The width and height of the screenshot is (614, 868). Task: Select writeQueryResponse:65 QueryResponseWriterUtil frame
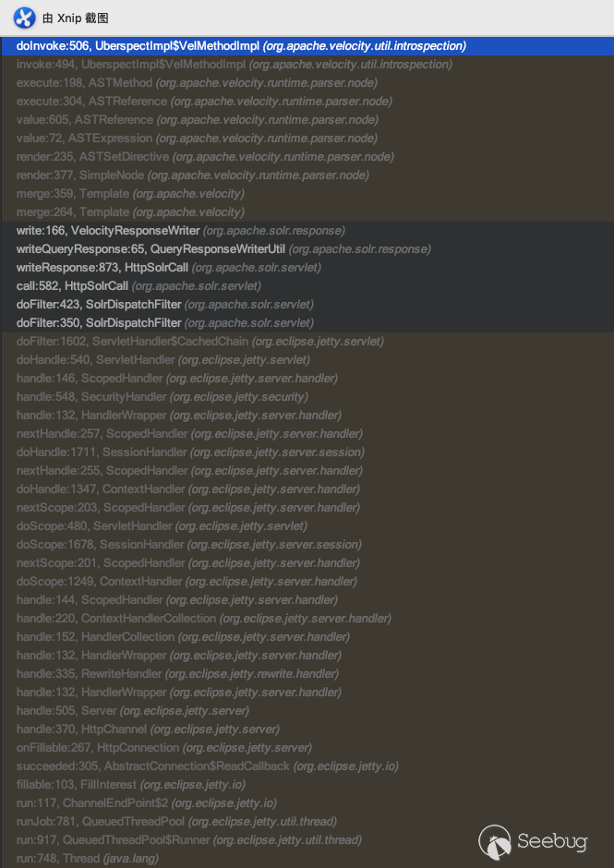click(x=223, y=249)
